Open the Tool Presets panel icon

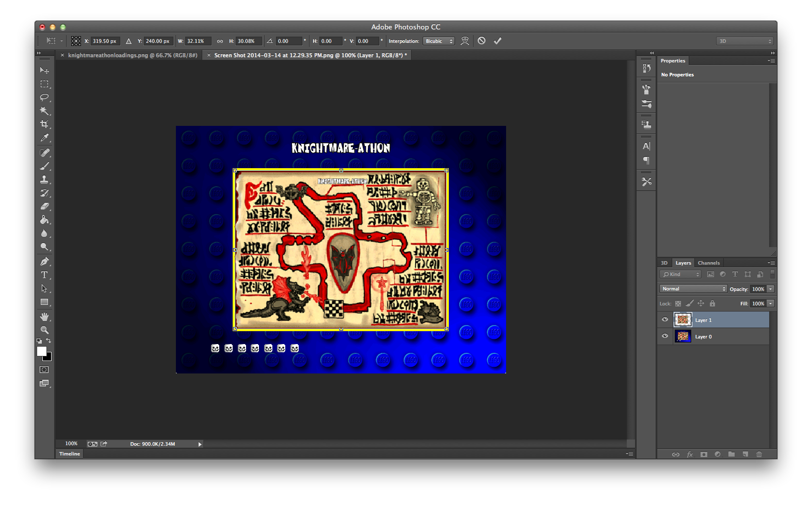(646, 182)
